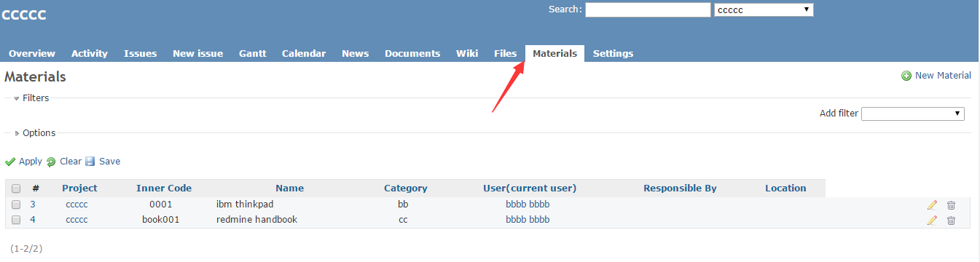Open user bbbb bbbb in ibm thinkpad row
The image size is (980, 262).
pos(528,205)
